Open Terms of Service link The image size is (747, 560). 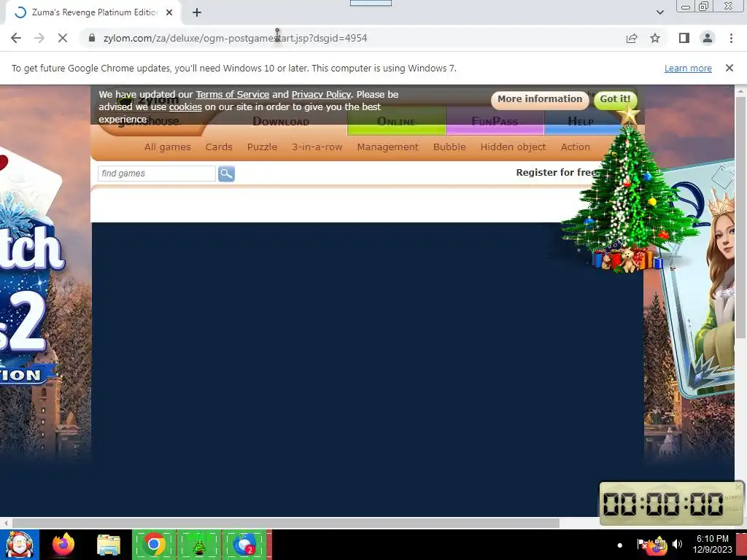(233, 94)
